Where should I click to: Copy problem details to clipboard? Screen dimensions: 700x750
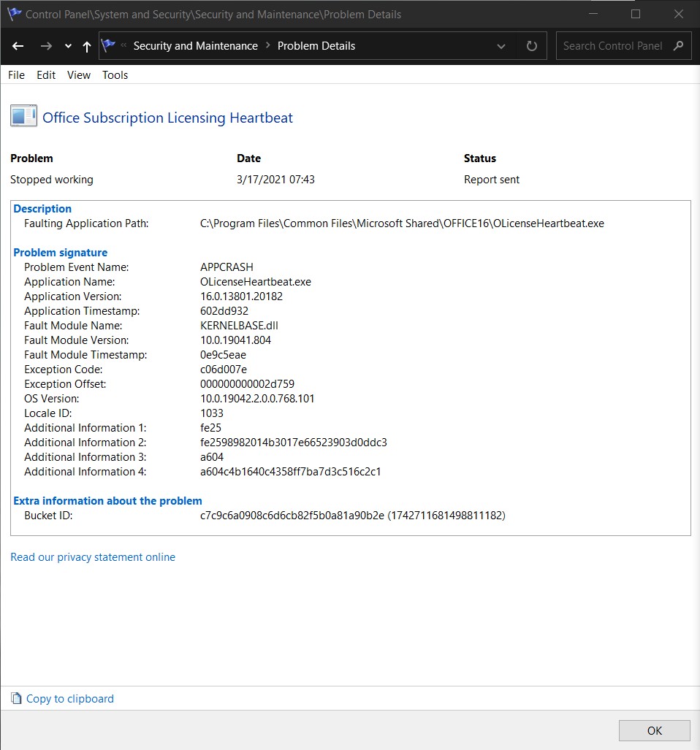pos(70,699)
